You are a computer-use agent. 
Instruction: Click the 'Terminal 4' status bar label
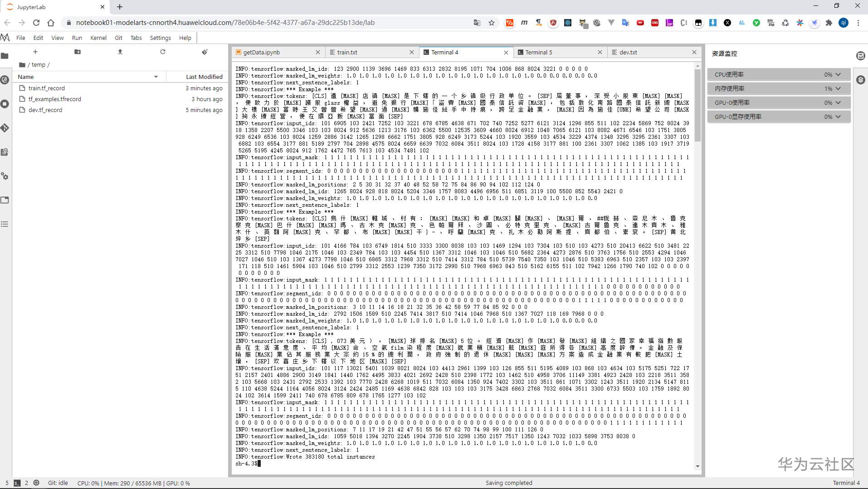846,483
